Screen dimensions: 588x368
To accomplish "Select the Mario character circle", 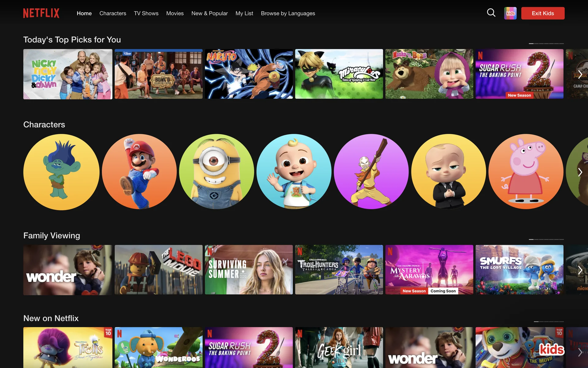I will tap(139, 172).
